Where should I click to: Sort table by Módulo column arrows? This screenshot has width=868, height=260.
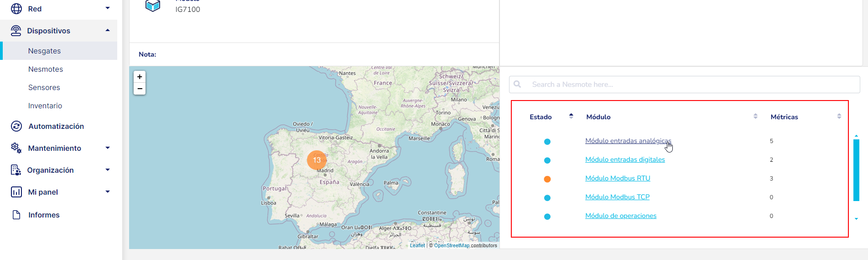pos(755,117)
